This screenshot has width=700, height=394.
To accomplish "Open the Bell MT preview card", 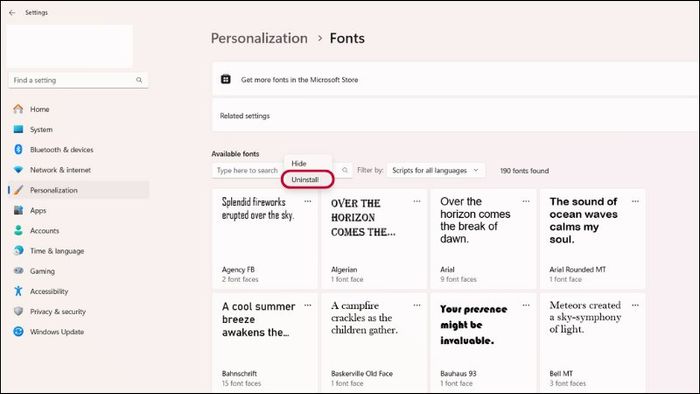I will coord(592,343).
